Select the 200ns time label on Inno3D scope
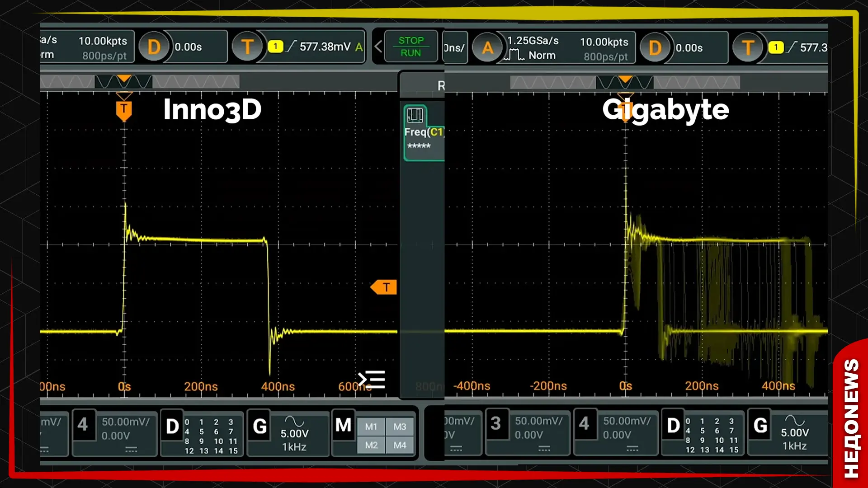The height and width of the screenshot is (488, 868). [x=201, y=387]
